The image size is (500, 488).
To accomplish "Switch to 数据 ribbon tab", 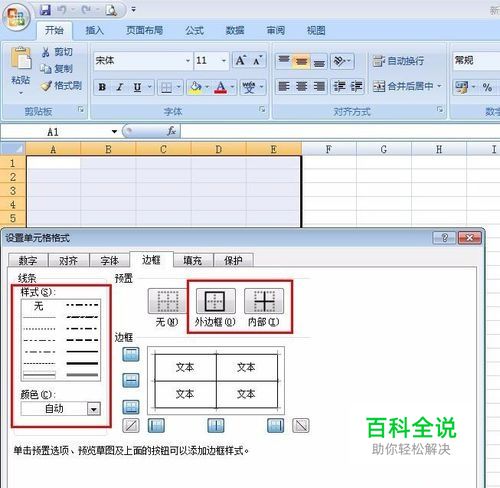I will 235,31.
